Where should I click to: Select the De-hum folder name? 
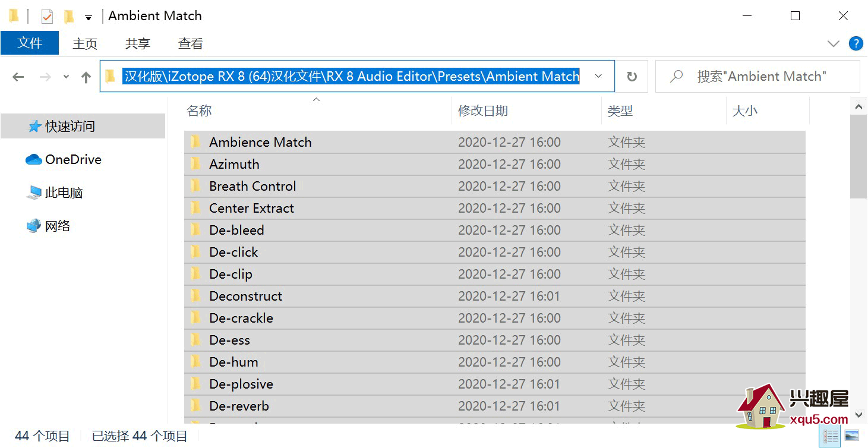233,362
